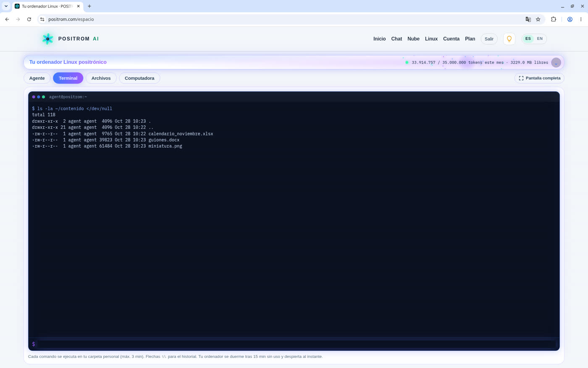Go to Inicio in the navigation
588x368 pixels.
(x=380, y=39)
